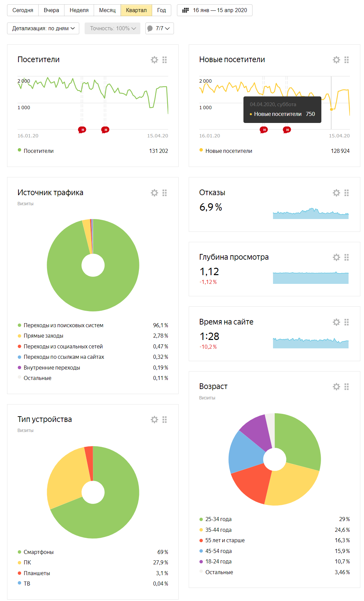Click the drag-grid handle on Тип устройства widget

click(x=165, y=420)
